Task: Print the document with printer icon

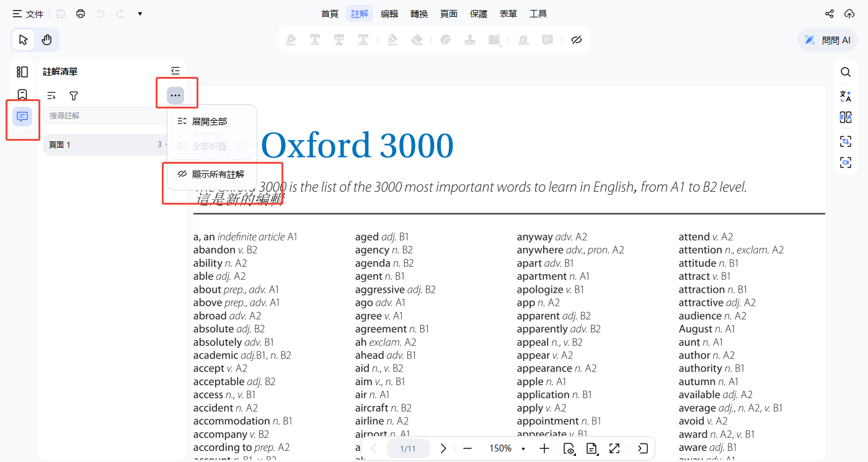Action: click(81, 14)
